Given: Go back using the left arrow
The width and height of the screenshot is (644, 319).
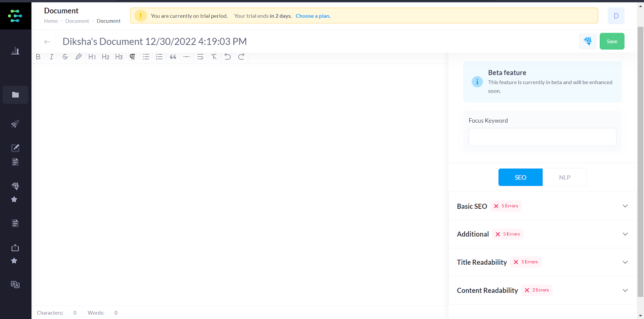Looking at the screenshot, I should tap(47, 42).
